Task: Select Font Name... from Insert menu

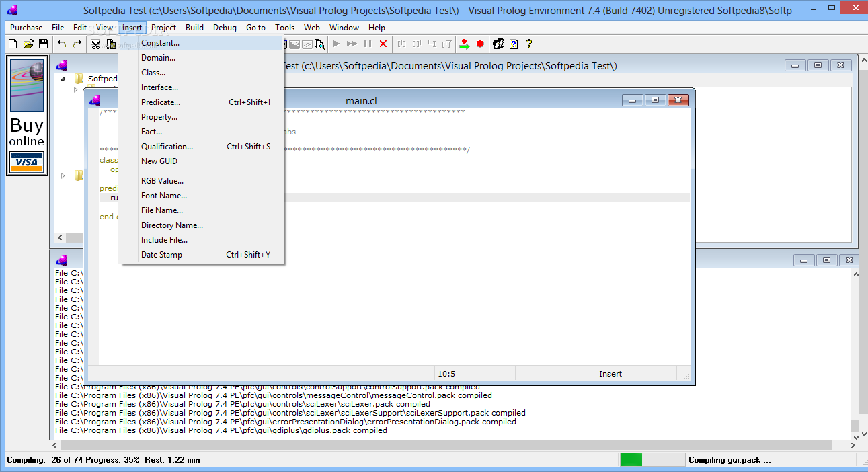Action: [201, 196]
